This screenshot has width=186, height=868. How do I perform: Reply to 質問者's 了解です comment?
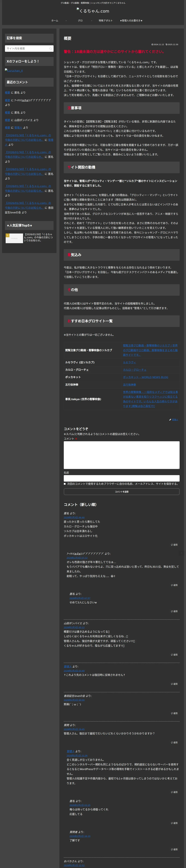(174, 849)
